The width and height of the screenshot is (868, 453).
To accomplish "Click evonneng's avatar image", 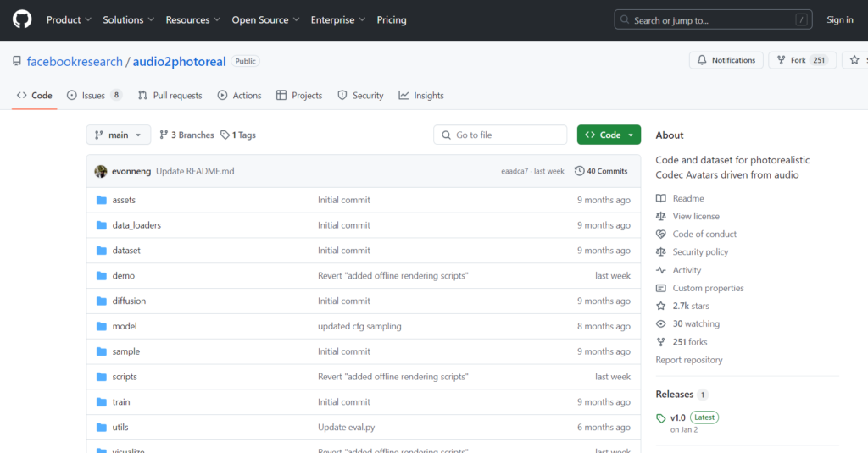I will [x=101, y=172].
